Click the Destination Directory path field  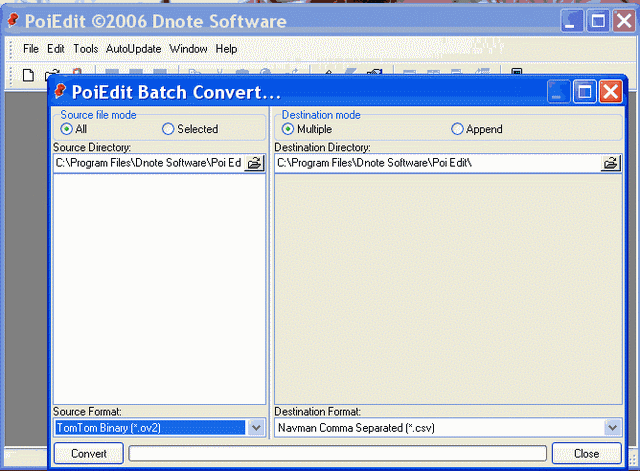click(437, 163)
